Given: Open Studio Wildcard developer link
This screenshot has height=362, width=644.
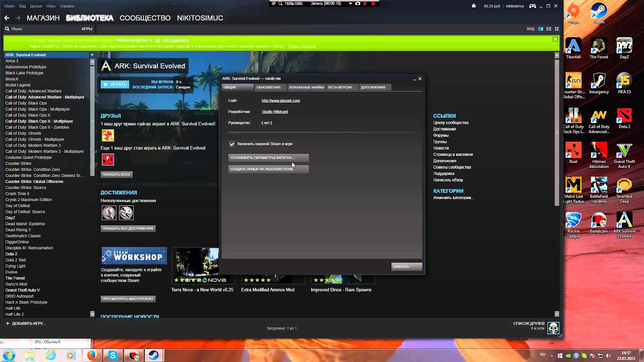Looking at the screenshot, I should [x=275, y=112].
